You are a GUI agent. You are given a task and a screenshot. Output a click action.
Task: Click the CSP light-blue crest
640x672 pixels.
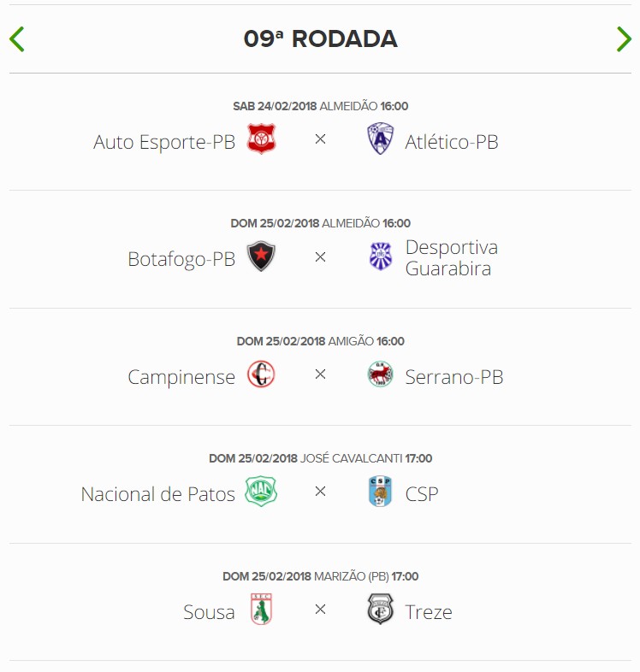tap(380, 491)
